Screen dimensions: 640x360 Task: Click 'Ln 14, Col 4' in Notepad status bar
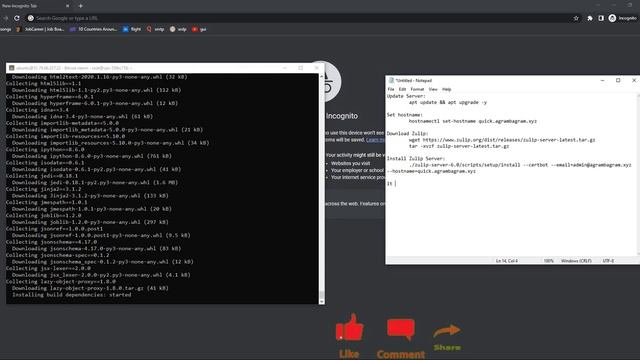[x=507, y=260]
